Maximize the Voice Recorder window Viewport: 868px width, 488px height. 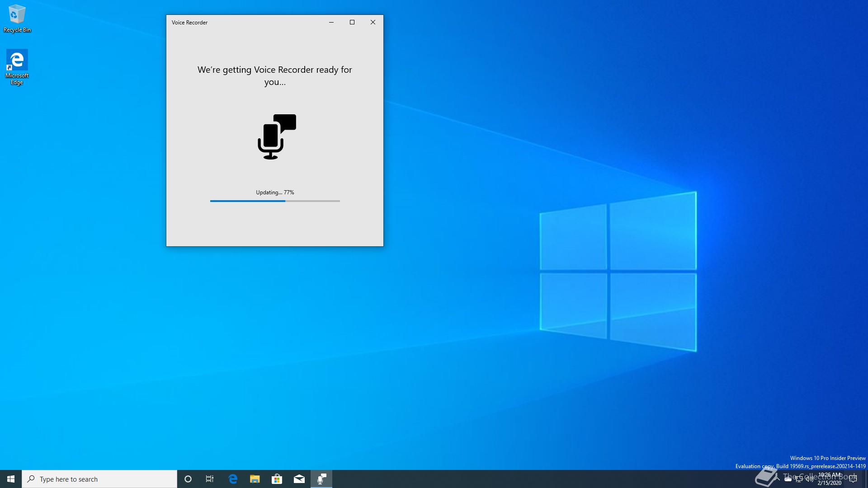352,22
